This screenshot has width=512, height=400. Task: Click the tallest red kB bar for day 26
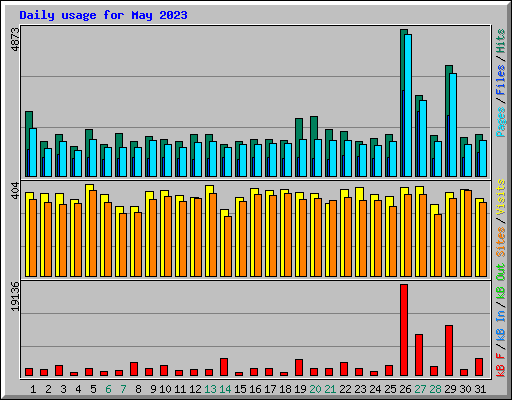coord(404,330)
